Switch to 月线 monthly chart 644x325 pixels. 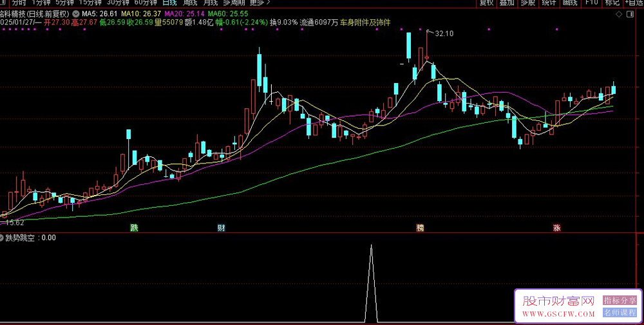click(x=211, y=3)
